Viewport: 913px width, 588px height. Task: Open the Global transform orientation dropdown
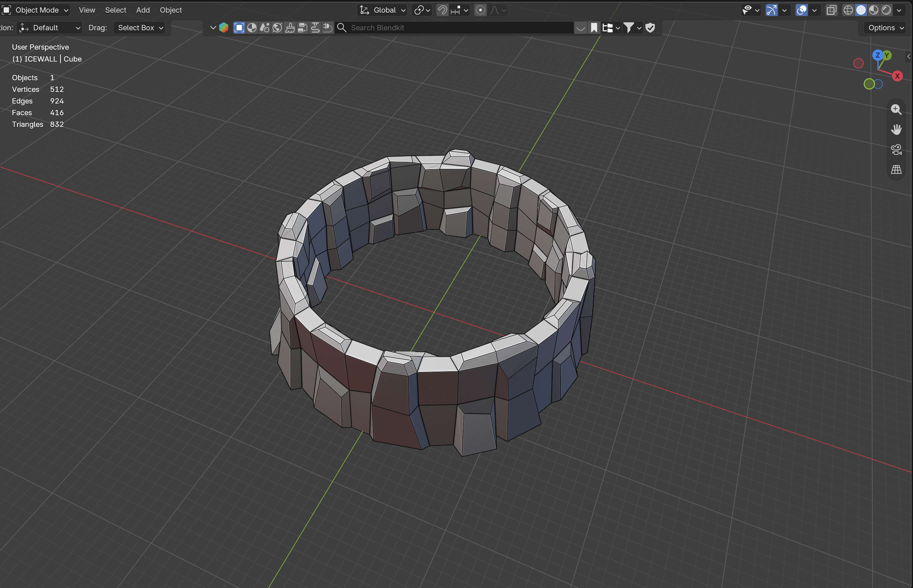coord(382,10)
